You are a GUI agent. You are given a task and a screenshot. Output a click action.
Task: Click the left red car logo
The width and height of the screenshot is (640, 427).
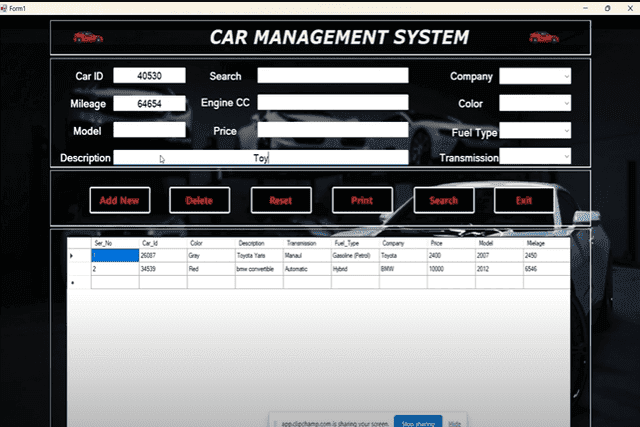pyautogui.click(x=88, y=38)
